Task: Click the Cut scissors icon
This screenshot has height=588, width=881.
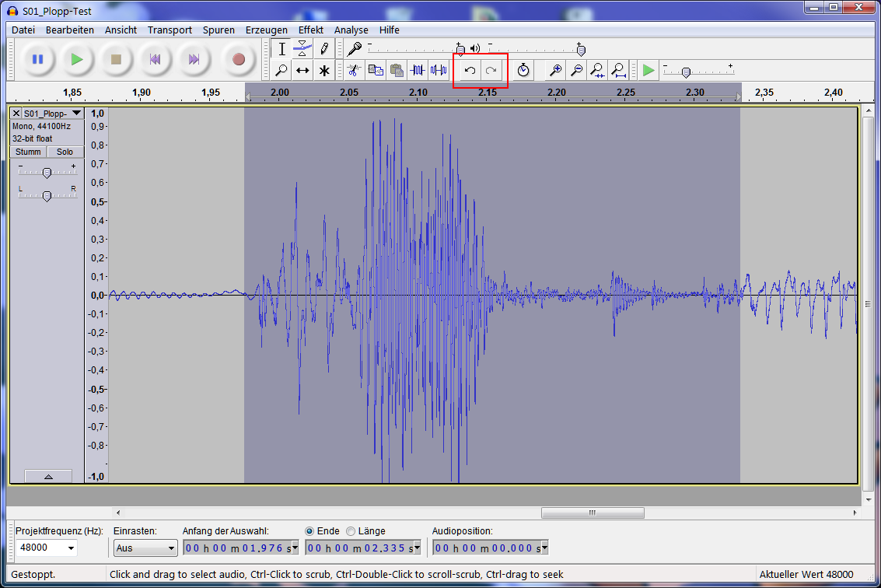Action: pos(354,70)
